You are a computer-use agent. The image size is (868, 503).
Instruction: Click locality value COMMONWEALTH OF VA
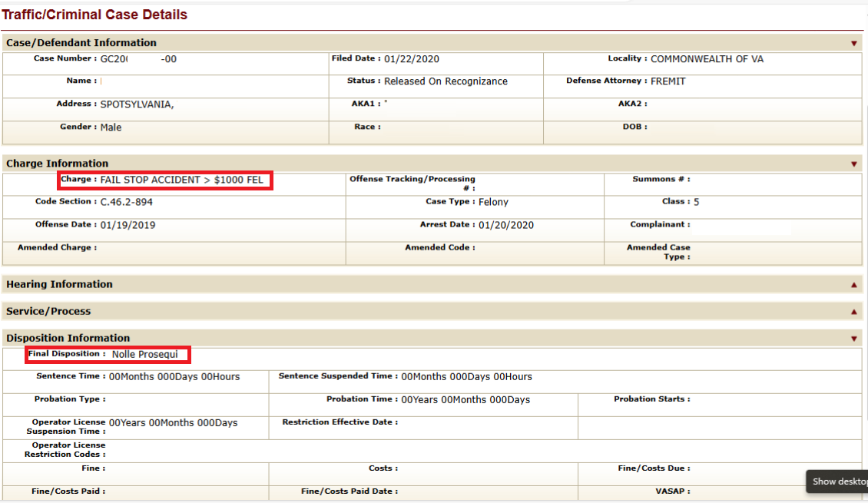707,58
